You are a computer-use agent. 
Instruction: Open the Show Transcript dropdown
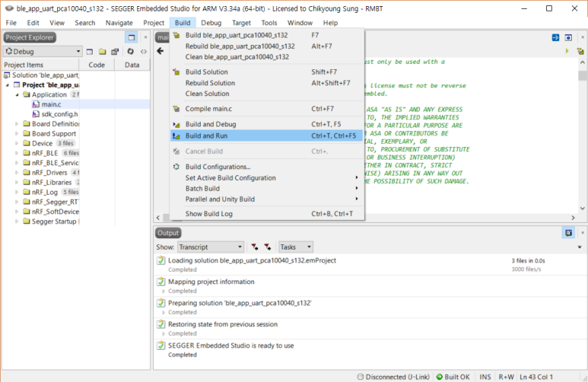point(211,247)
